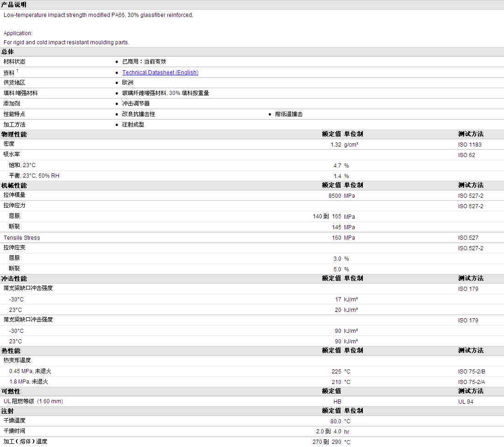The image size is (504, 447).
Task: Select deflection temperature value 225 °C
Action: coord(341,372)
